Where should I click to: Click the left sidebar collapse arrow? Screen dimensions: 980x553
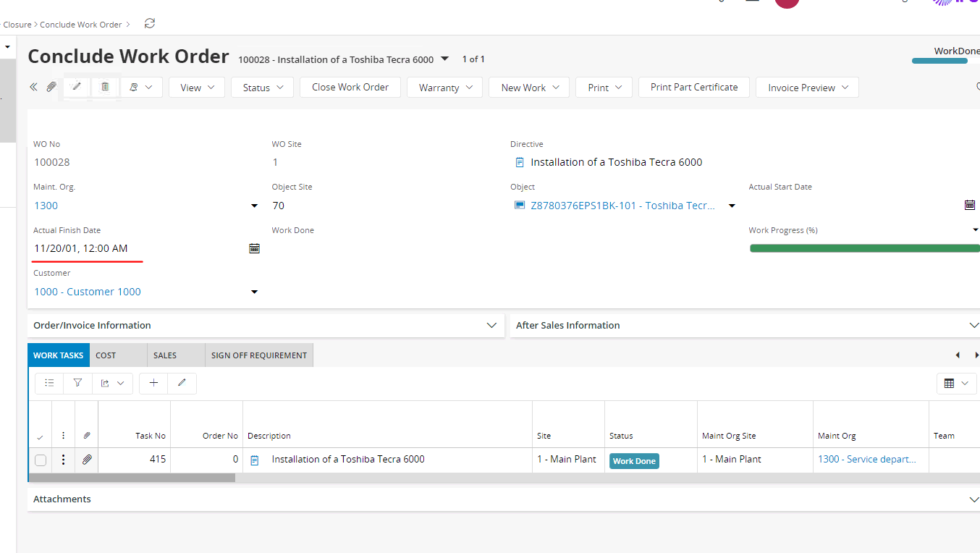[x=7, y=48]
